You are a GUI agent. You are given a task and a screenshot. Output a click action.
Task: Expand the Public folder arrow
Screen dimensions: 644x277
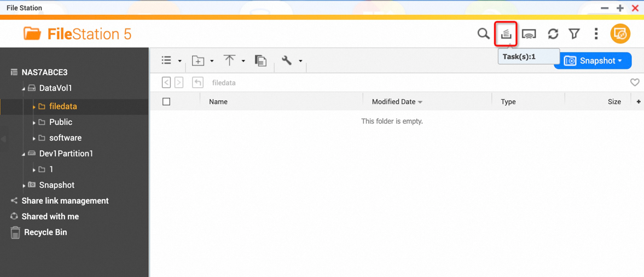tap(34, 123)
